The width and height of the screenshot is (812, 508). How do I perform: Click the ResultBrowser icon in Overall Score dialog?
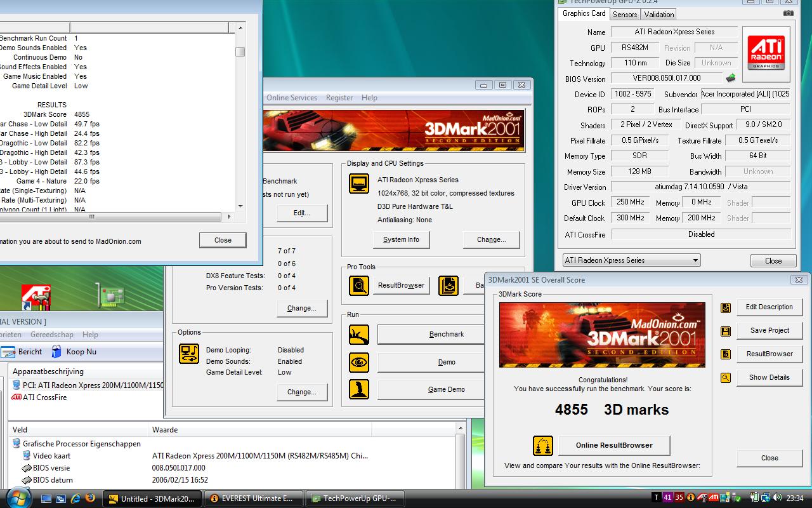tap(726, 354)
